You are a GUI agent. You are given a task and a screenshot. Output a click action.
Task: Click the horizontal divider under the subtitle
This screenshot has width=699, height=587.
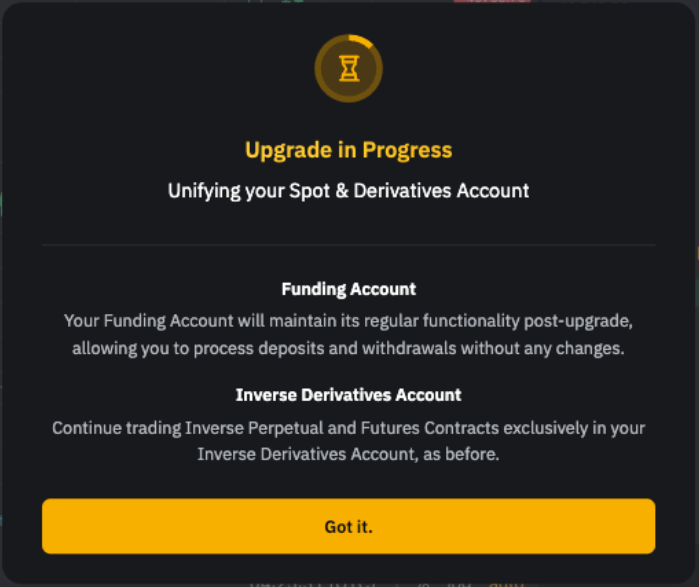click(349, 245)
